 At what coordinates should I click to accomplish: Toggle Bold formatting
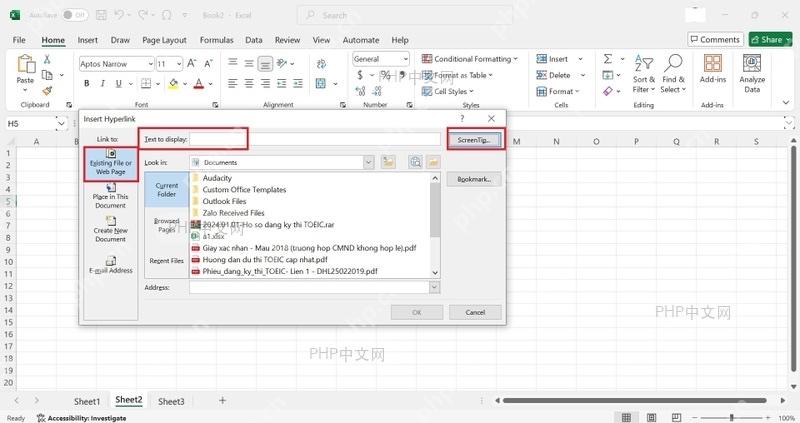point(87,83)
